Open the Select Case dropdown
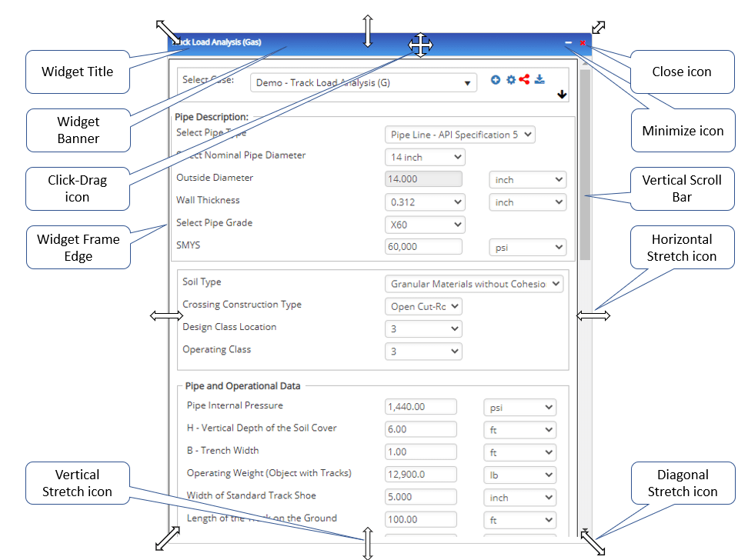Viewport: 748px width, 560px height. [x=363, y=82]
